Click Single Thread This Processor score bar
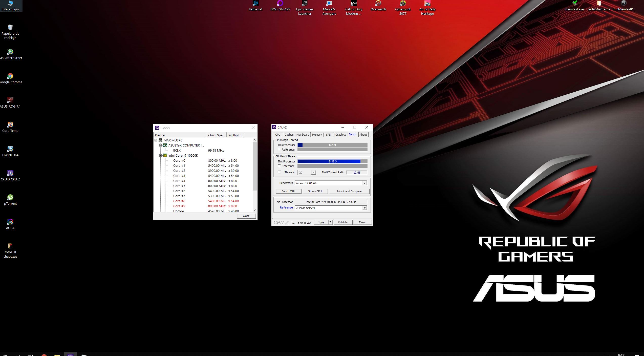644x356 pixels. pyautogui.click(x=332, y=145)
